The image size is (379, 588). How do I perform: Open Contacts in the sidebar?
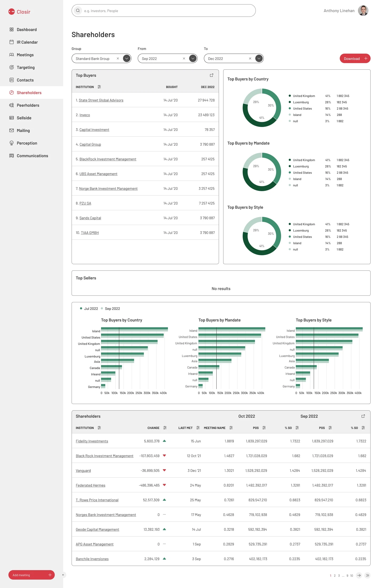[32, 80]
